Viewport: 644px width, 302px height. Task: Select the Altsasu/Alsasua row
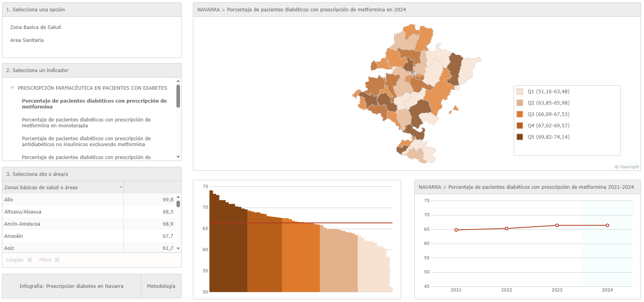pos(23,212)
